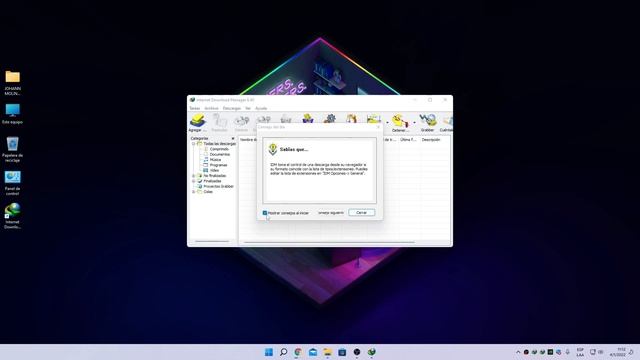Open the Iniciar cola dropdown arrow
Screen dimensions: 640x360
coord(387,122)
